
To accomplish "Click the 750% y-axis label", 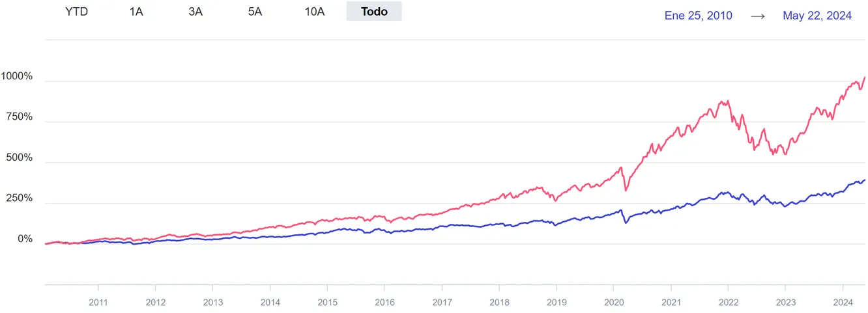I will coord(20,117).
